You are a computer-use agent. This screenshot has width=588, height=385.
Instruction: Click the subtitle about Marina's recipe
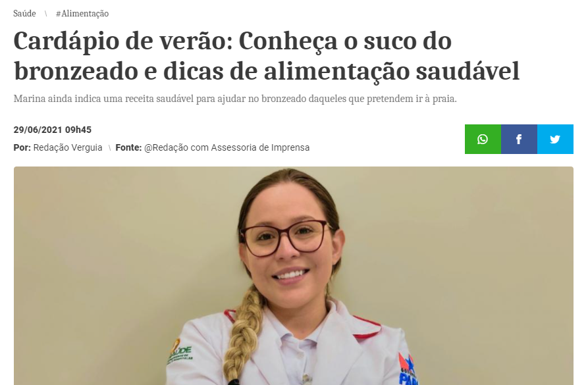click(x=235, y=99)
